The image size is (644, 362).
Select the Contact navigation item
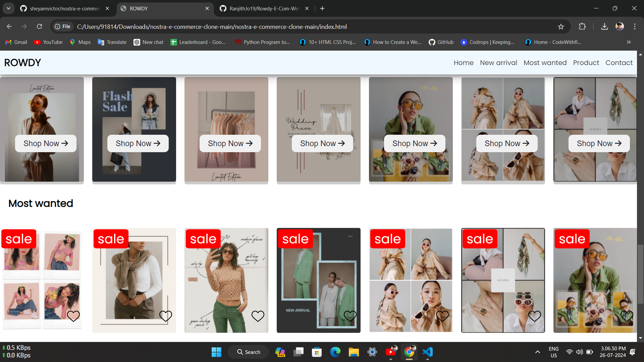(619, 62)
